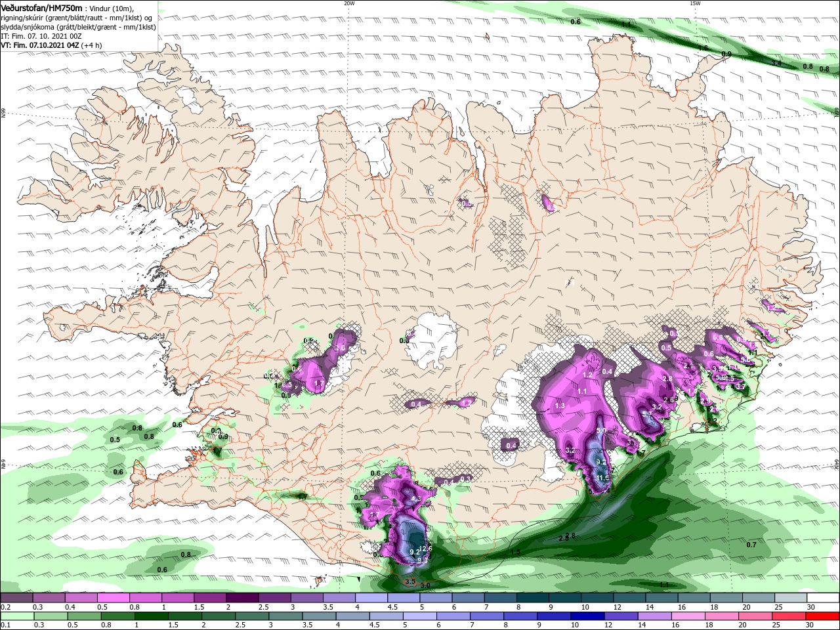
Task: Select the 0.2 swatch in the upper snow legend
Action: point(16,598)
